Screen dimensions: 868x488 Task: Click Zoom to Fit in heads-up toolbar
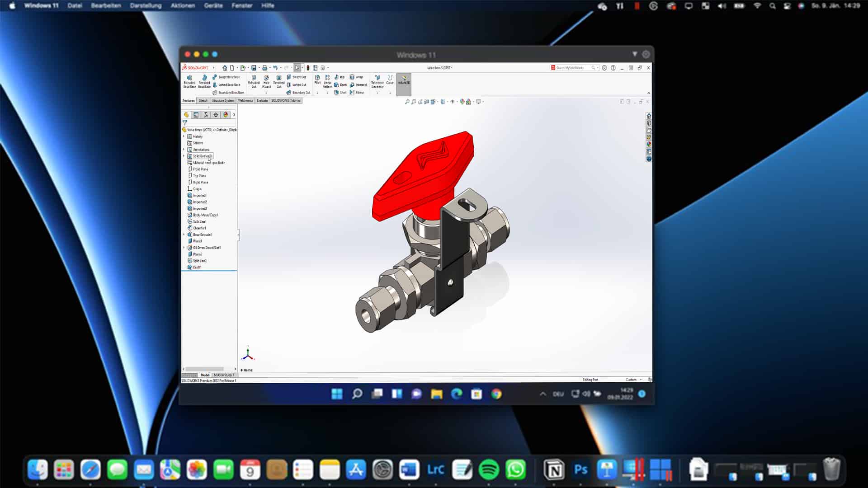(x=408, y=101)
